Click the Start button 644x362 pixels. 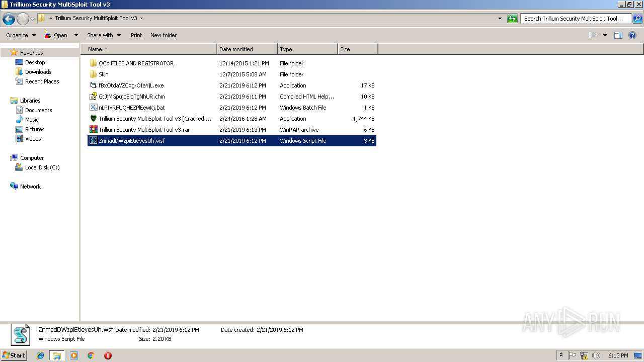14,355
